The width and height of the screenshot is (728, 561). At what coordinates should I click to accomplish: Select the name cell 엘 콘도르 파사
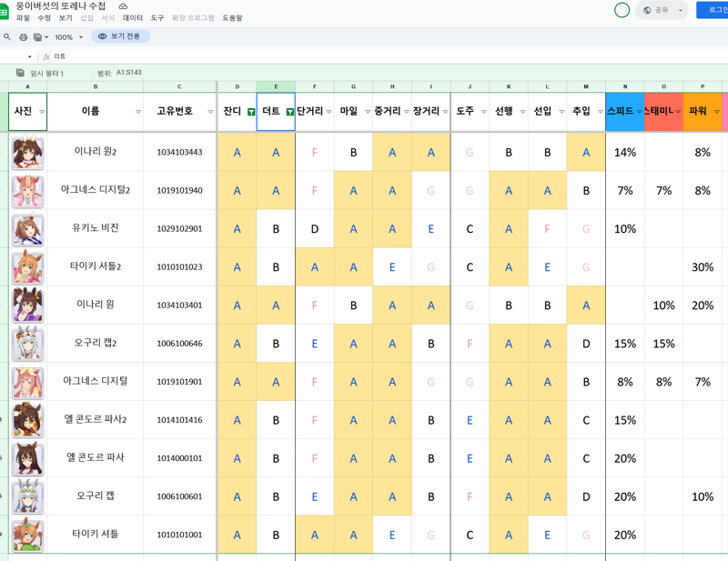96,458
